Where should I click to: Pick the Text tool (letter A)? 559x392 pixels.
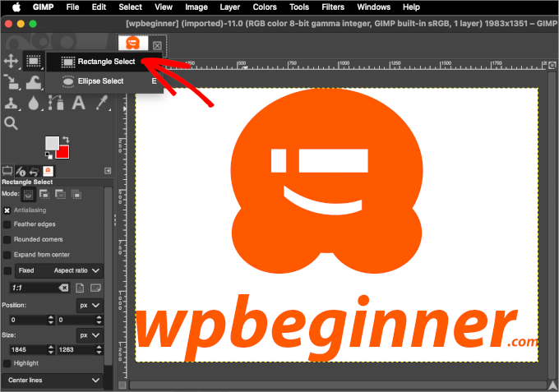(x=79, y=103)
